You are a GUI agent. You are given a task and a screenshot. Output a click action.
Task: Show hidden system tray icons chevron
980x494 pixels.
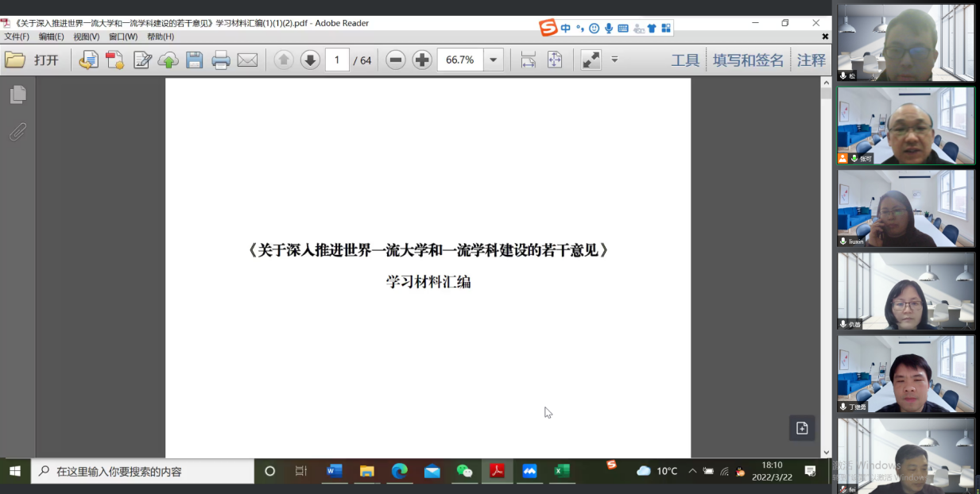click(692, 471)
